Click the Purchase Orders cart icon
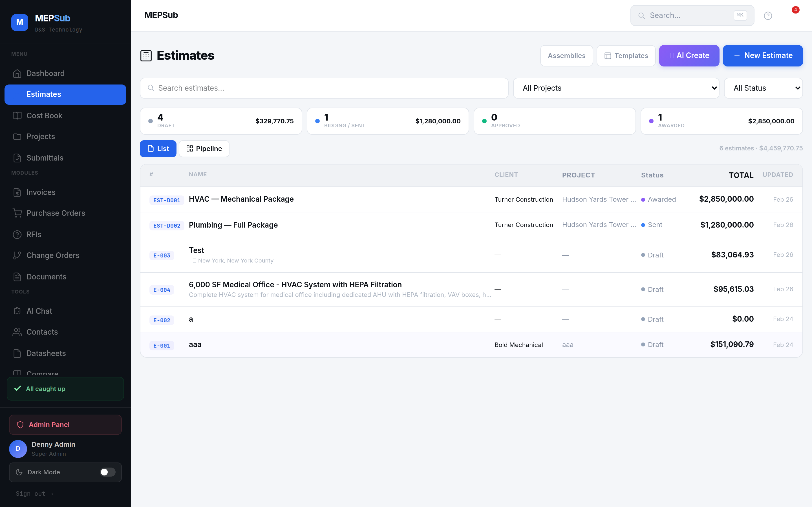Viewport: 812px width, 507px height. tap(17, 213)
